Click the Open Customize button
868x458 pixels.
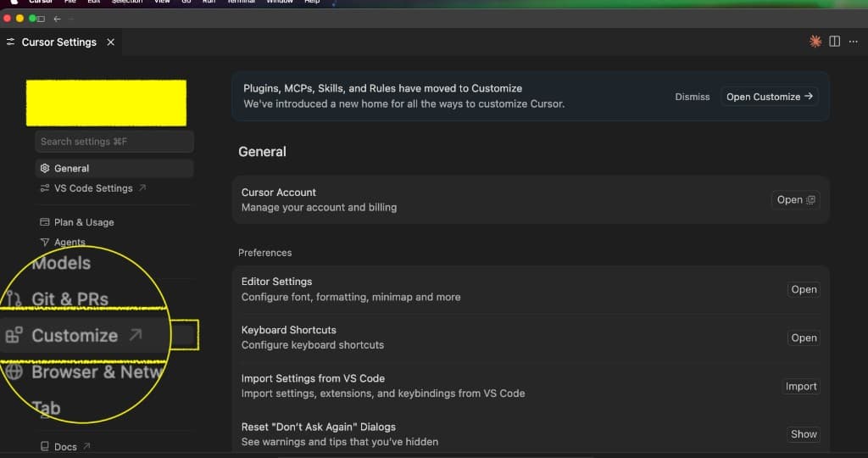tap(769, 97)
